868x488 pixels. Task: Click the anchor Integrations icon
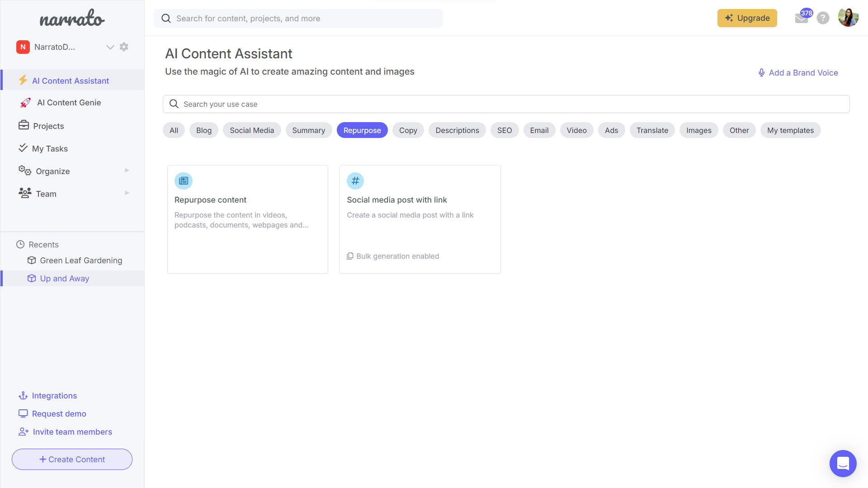23,396
